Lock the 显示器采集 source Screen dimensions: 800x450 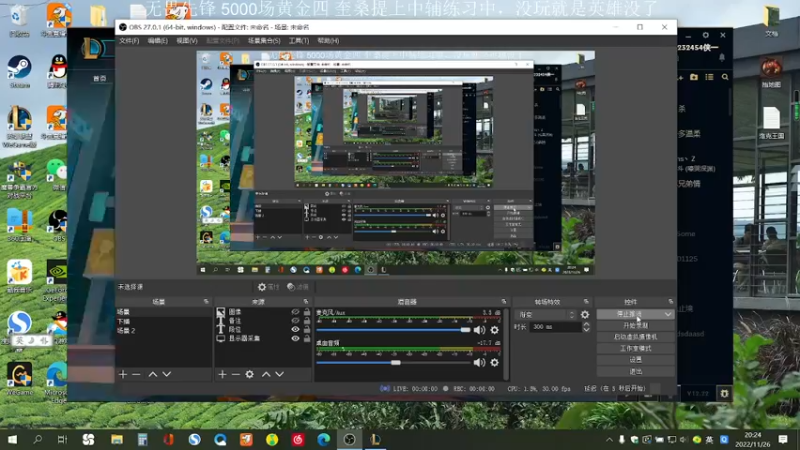tap(307, 338)
